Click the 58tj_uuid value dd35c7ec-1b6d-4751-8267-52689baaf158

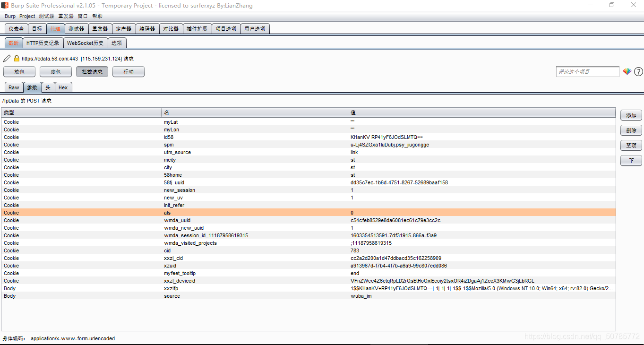(x=399, y=182)
